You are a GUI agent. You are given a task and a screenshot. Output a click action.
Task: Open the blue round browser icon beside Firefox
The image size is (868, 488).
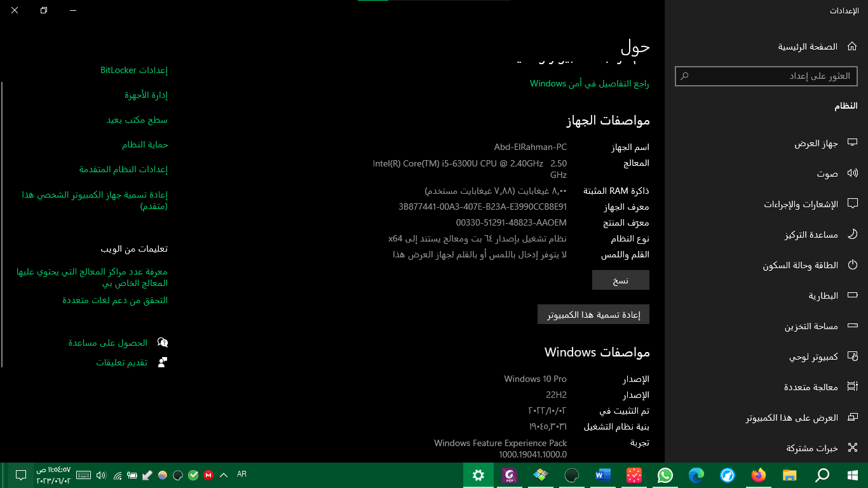[728, 475]
